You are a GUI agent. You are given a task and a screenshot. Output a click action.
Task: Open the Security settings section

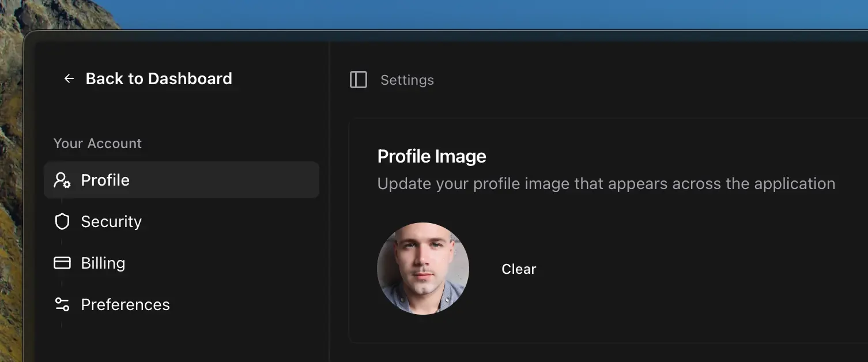[x=111, y=222]
